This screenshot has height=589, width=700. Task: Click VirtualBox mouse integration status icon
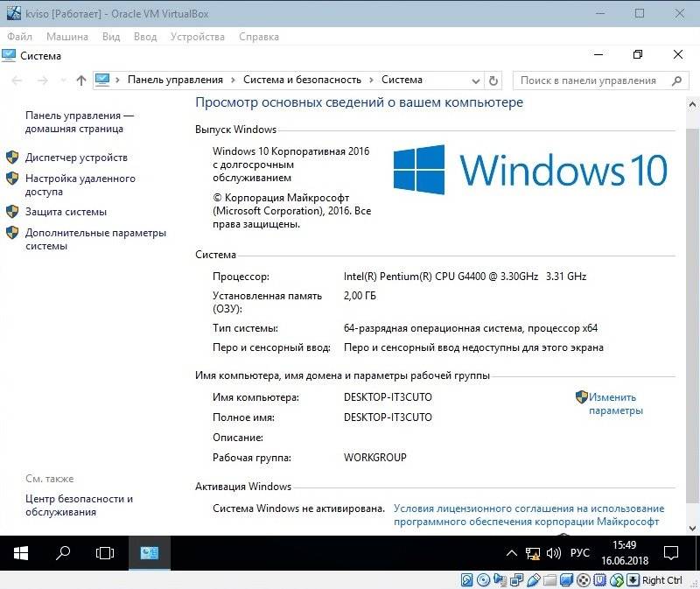tap(617, 580)
